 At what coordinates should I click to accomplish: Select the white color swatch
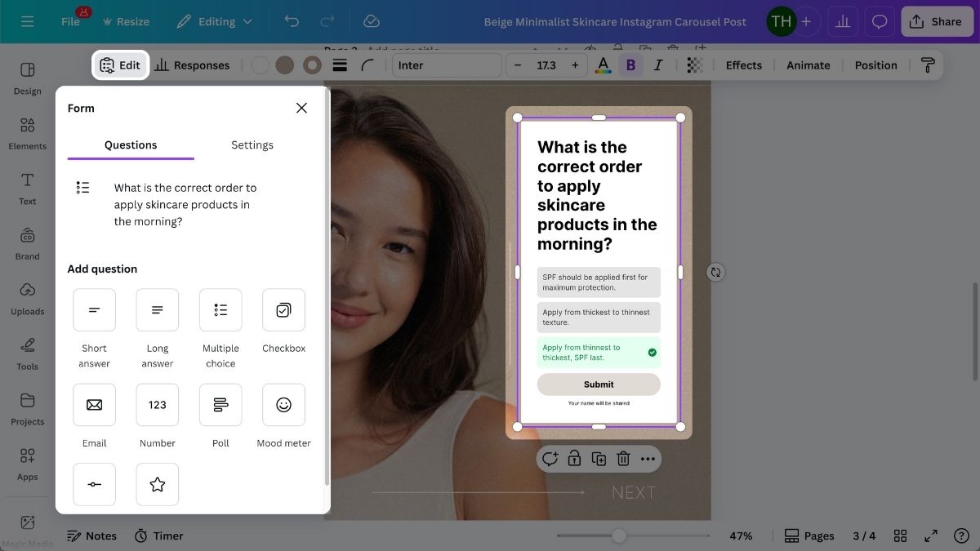[x=260, y=65]
